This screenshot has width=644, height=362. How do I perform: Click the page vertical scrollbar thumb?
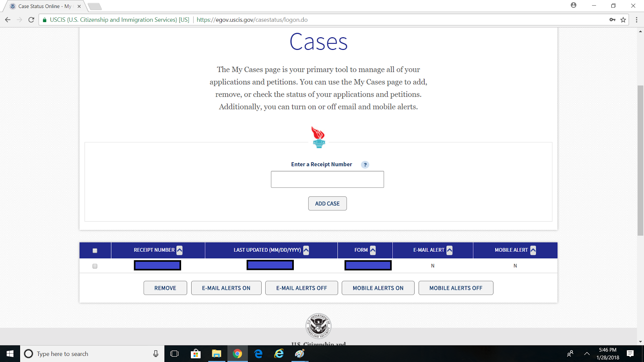tap(640, 160)
